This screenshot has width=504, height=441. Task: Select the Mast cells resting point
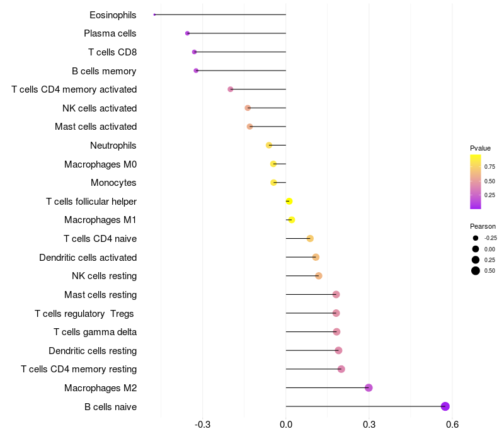[x=336, y=294]
